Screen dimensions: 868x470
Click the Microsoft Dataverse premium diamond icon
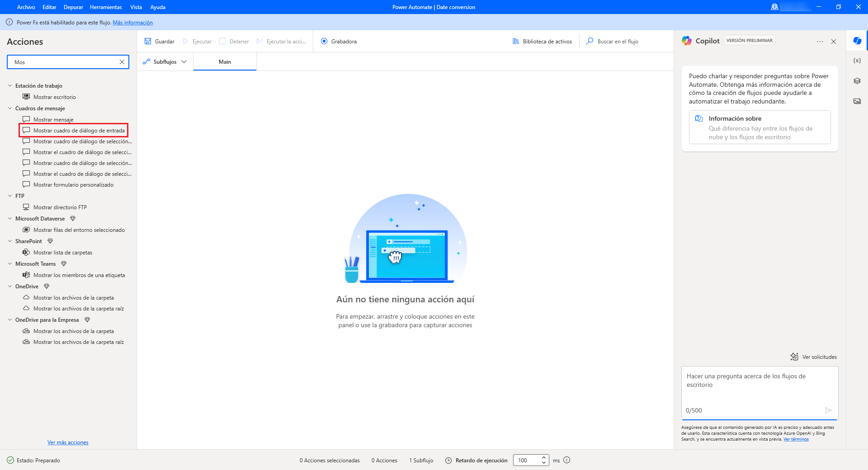(73, 219)
